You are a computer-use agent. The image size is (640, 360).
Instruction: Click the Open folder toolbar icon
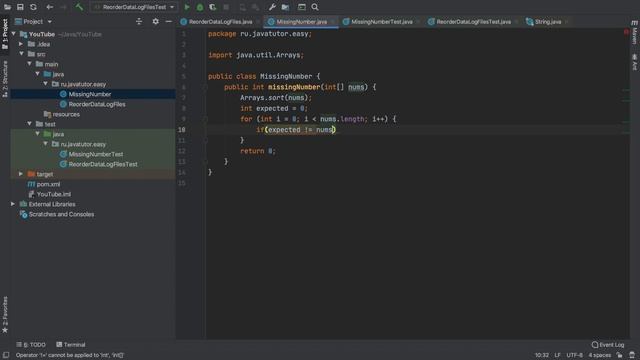(x=7, y=7)
